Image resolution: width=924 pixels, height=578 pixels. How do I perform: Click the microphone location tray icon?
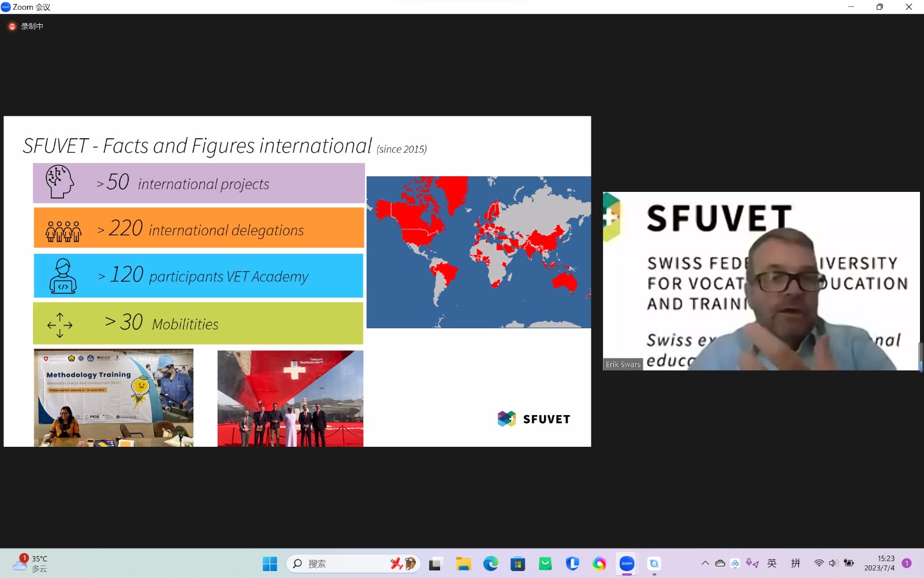[x=752, y=563]
